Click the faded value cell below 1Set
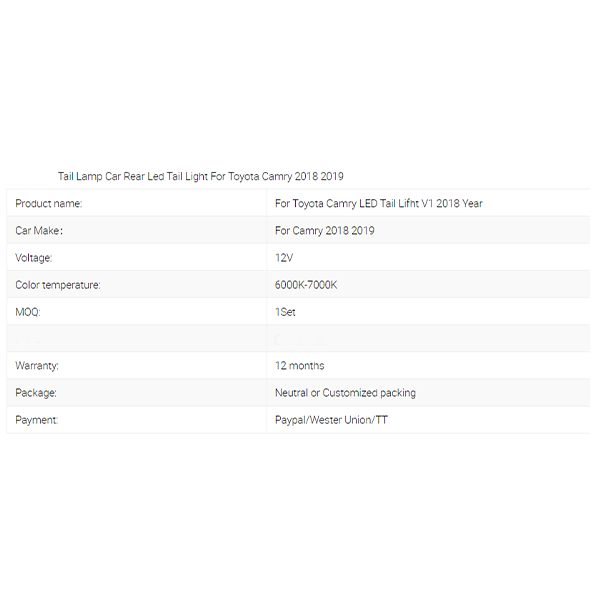This screenshot has height=600, width=600. [428, 339]
